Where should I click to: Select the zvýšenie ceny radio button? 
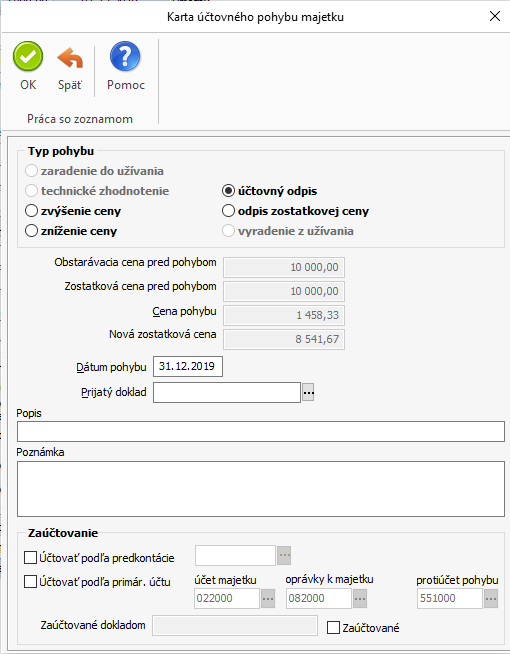pos(31,211)
